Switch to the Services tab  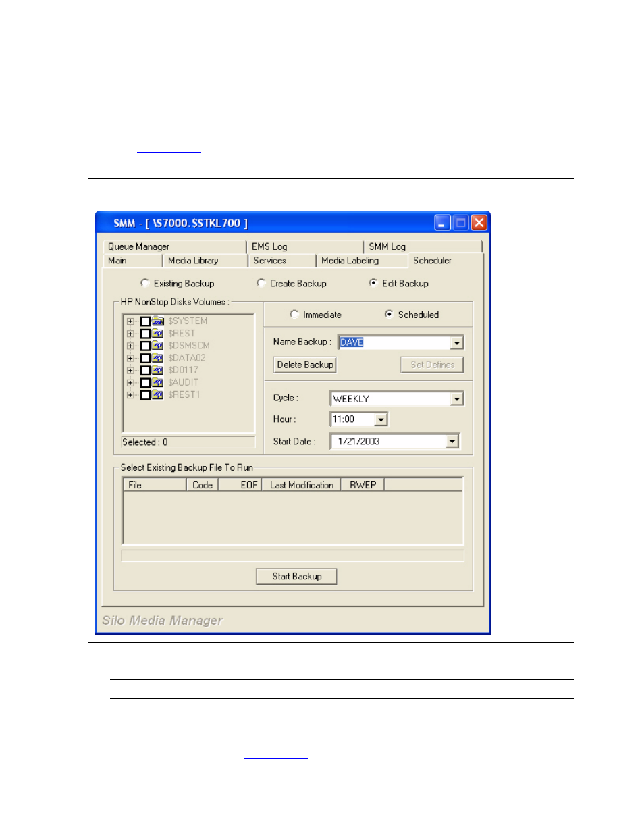pyautogui.click(x=281, y=261)
